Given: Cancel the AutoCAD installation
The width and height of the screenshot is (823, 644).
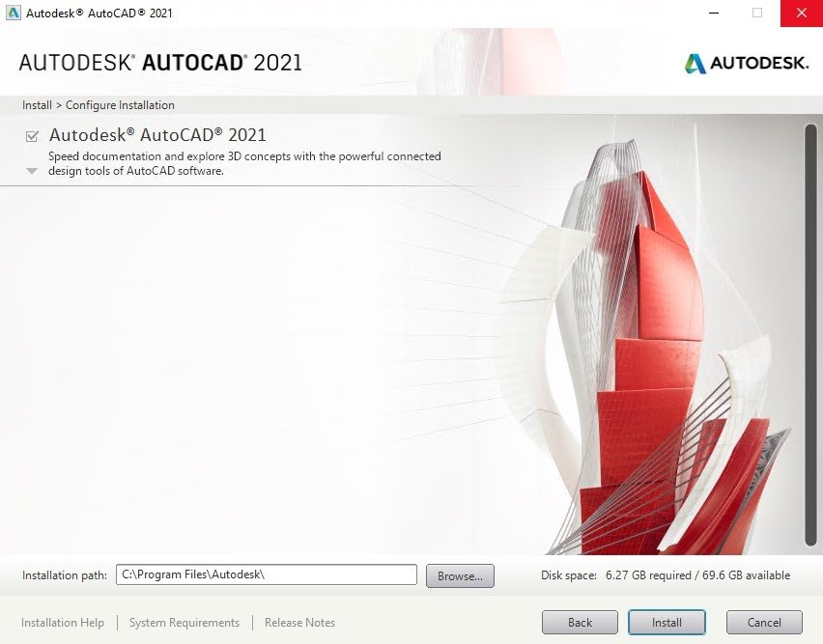Looking at the screenshot, I should (x=764, y=623).
